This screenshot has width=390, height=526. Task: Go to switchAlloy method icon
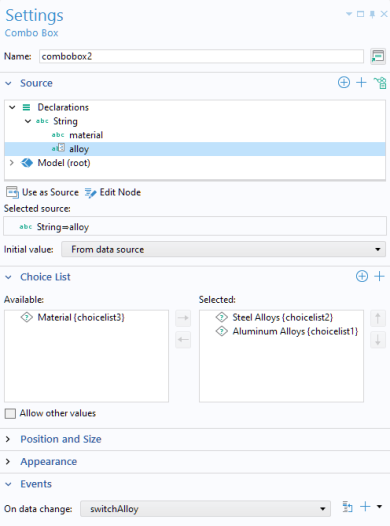[347, 507]
